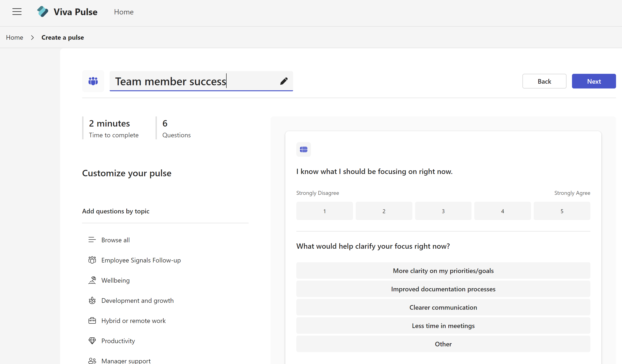Click the team members group icon

[93, 81]
